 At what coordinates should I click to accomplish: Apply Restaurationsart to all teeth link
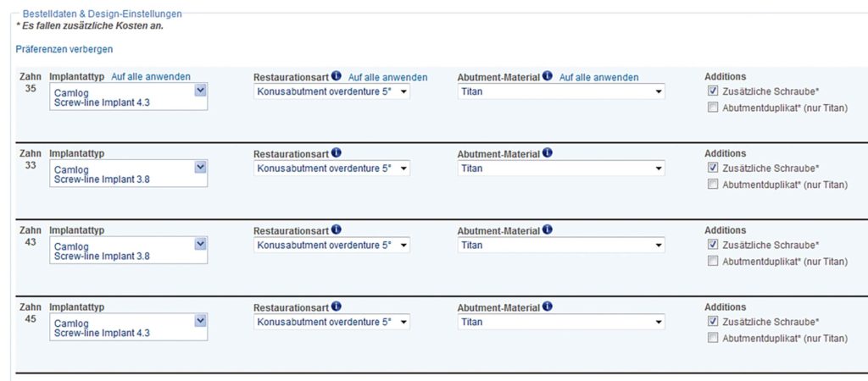point(387,77)
